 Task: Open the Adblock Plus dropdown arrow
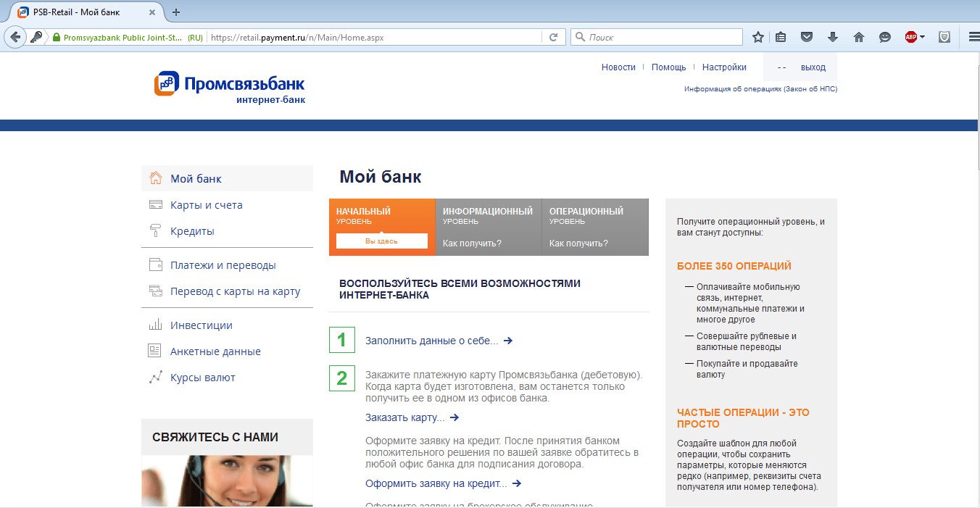[x=923, y=38]
